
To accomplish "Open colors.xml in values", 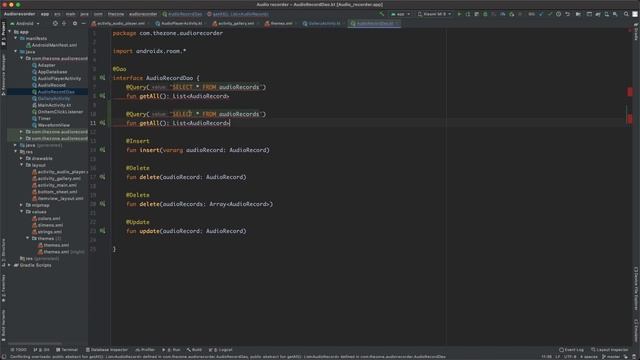I will point(46,218).
